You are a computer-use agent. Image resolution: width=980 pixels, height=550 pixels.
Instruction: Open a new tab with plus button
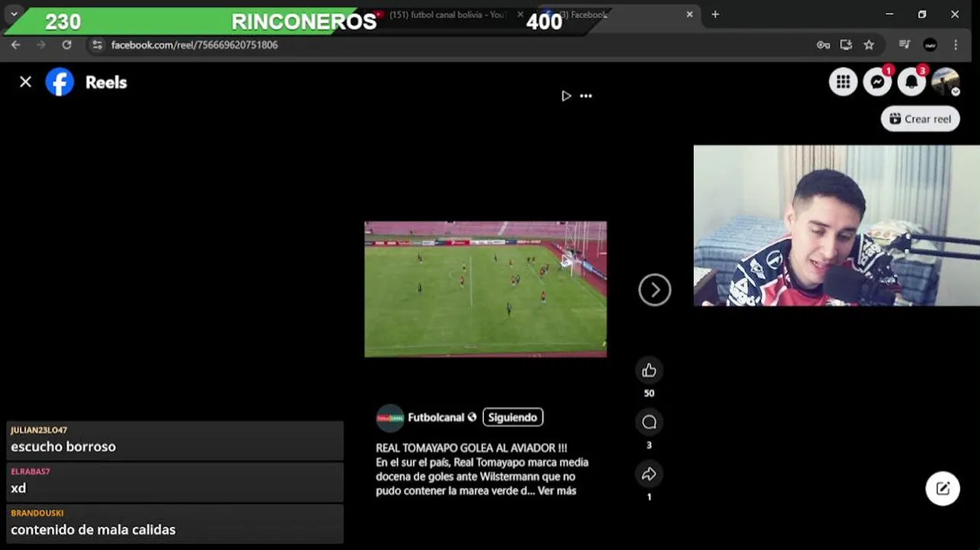(715, 15)
